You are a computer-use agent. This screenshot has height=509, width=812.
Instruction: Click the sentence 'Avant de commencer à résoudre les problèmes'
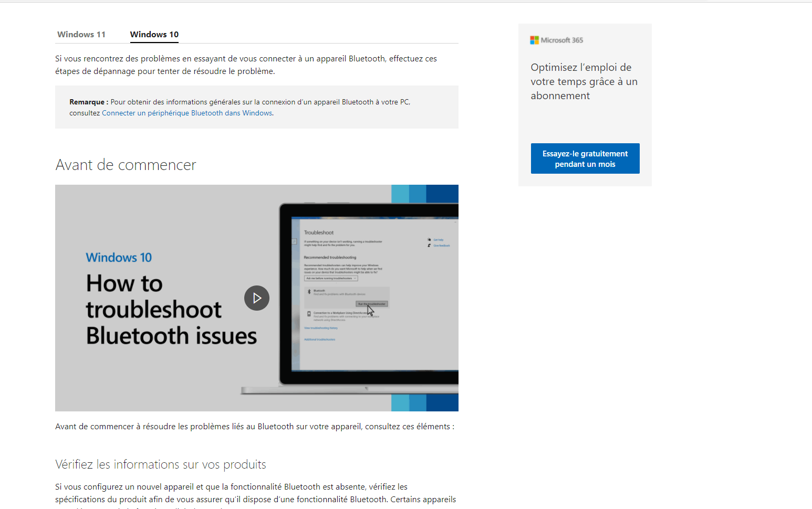coord(255,427)
